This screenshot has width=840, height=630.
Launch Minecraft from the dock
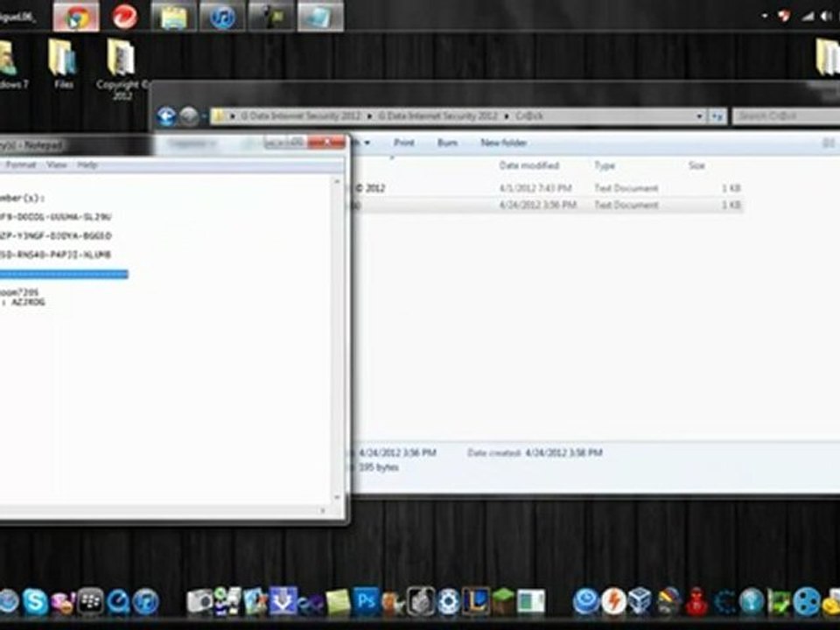click(504, 600)
